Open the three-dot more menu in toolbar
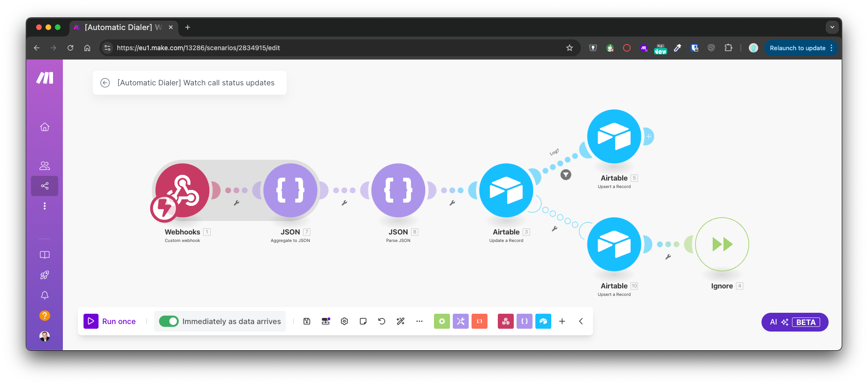Screen dimensions: 868x385 click(419, 321)
